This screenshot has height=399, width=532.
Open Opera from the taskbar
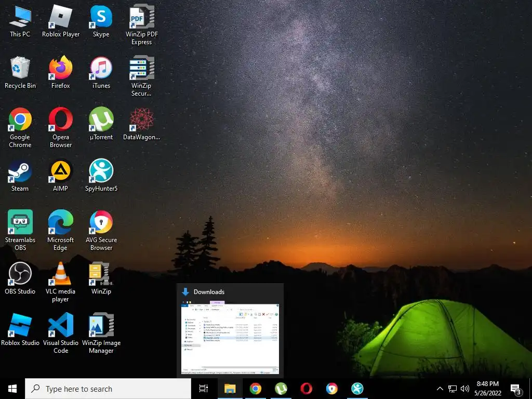point(307,389)
